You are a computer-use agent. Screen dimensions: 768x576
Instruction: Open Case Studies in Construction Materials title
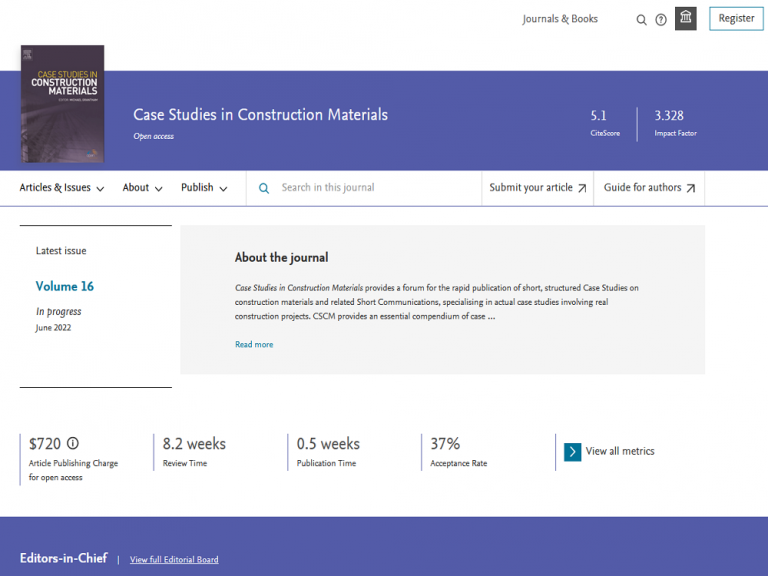[260, 115]
